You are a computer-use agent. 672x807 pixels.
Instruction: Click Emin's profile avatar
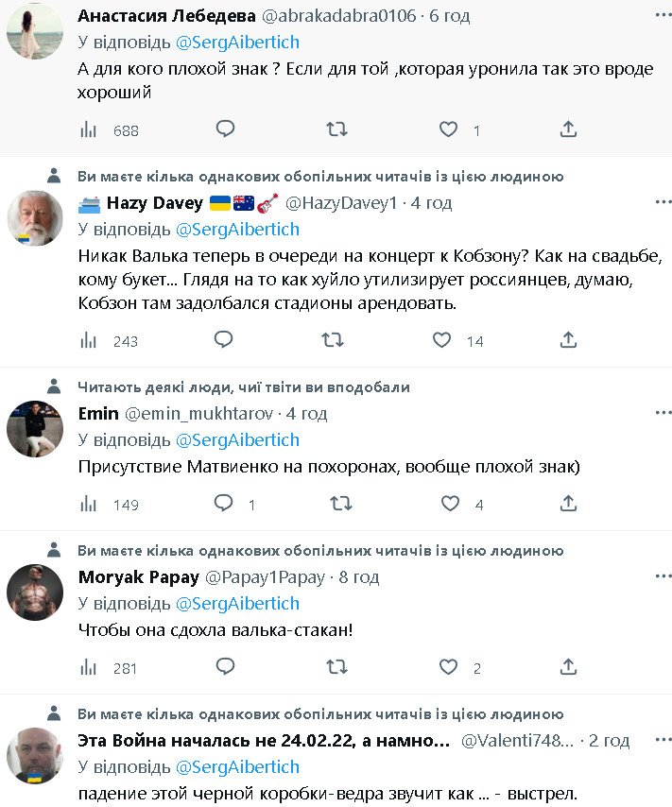click(35, 429)
